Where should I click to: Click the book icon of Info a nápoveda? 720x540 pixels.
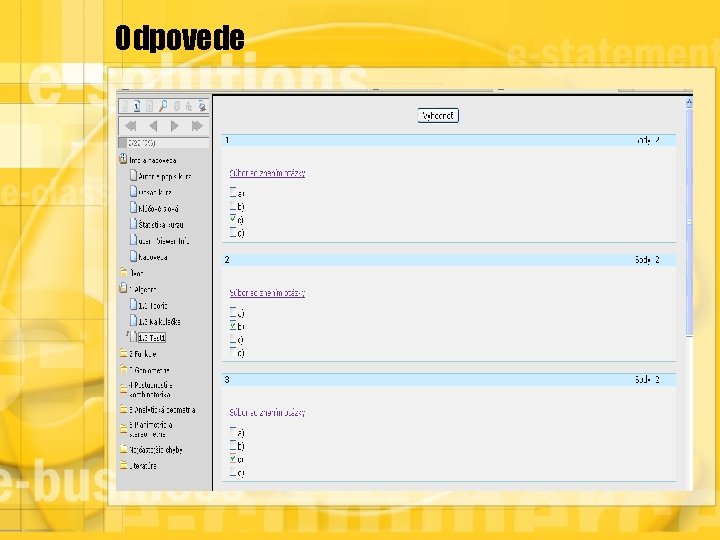click(x=123, y=159)
